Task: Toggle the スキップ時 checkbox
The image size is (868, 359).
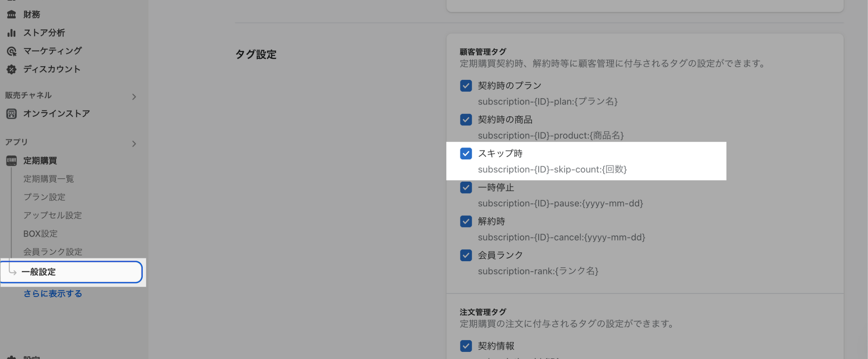Action: click(x=466, y=153)
